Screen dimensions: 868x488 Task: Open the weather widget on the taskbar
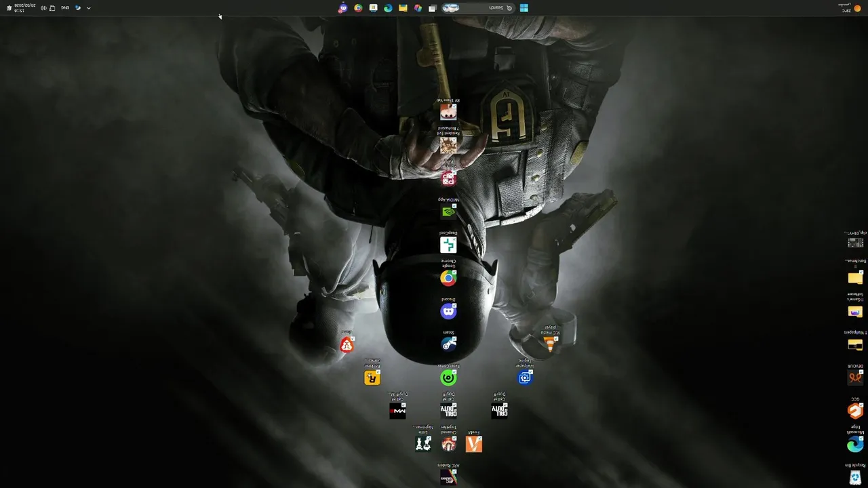click(x=851, y=8)
